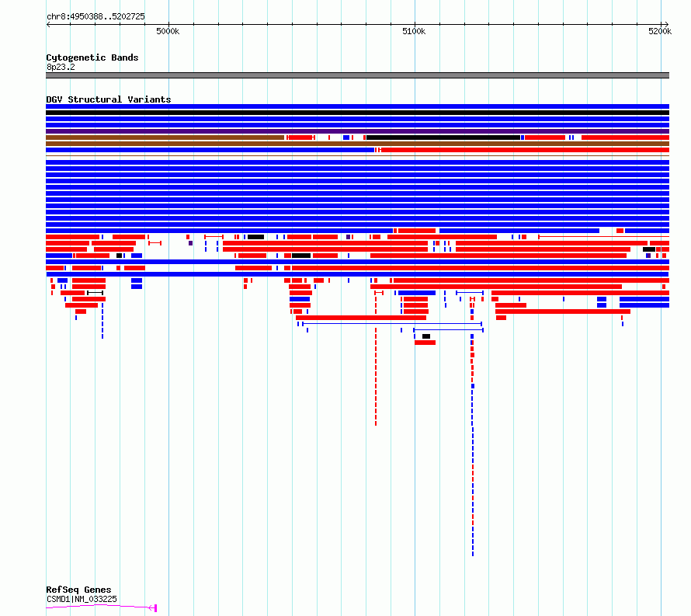The height and width of the screenshot is (616, 691).
Task: Select the grey 8p23.2 cytogenetic band bar
Action: [357, 75]
